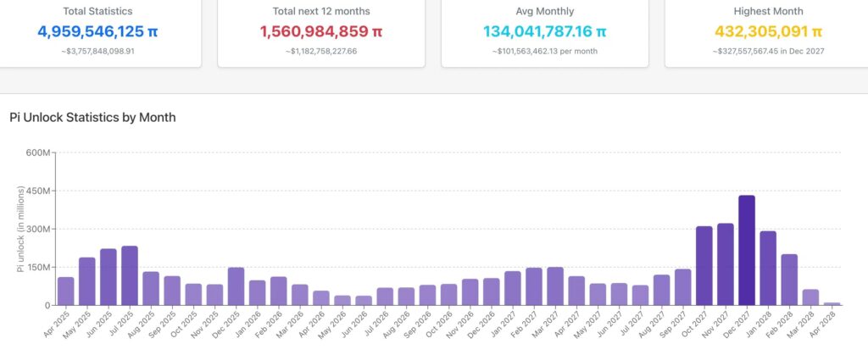
Task: Select the Jun 2025 bar
Action: point(108,277)
